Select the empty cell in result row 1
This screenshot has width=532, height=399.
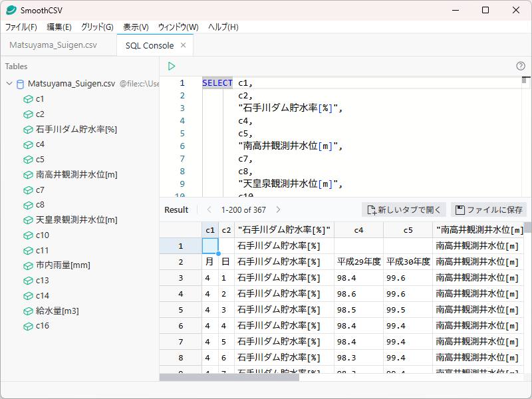coord(210,245)
